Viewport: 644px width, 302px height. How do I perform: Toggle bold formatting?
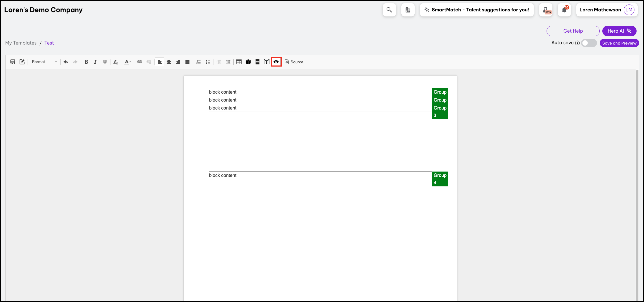[86, 62]
